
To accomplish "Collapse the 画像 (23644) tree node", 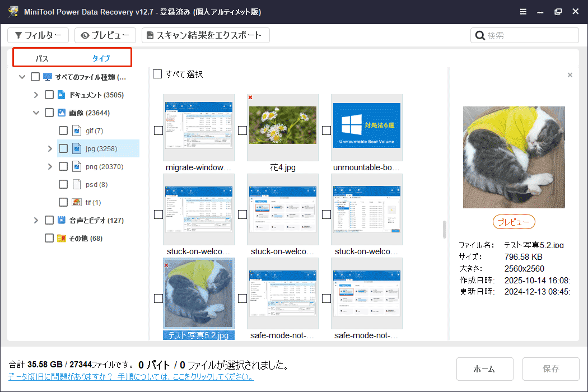I will [35, 112].
